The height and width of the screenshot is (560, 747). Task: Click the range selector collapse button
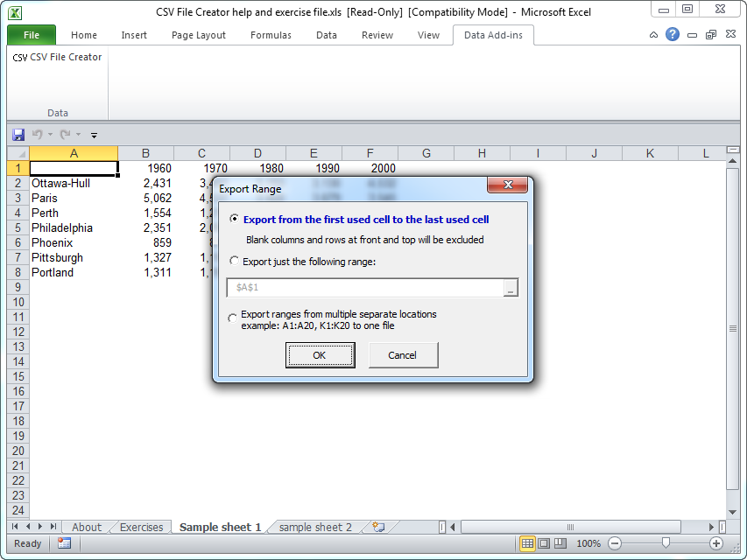click(511, 288)
